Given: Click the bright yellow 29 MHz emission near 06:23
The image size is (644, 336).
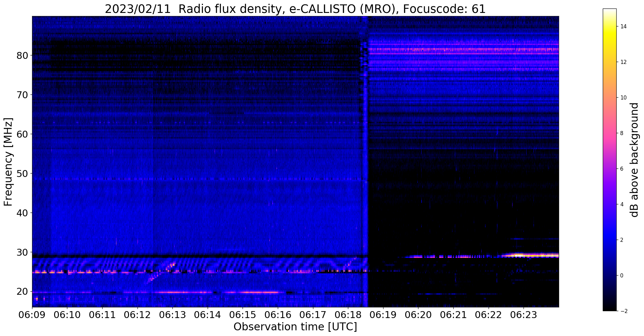Looking at the screenshot, I should pos(530,255).
